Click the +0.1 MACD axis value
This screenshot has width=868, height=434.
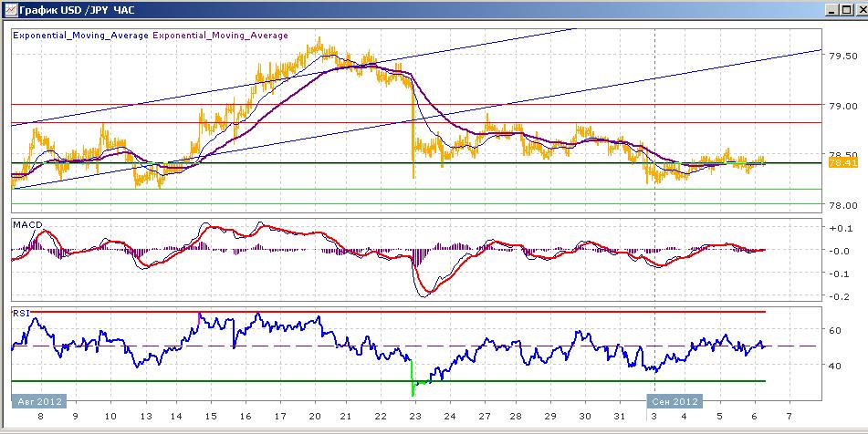pos(839,228)
